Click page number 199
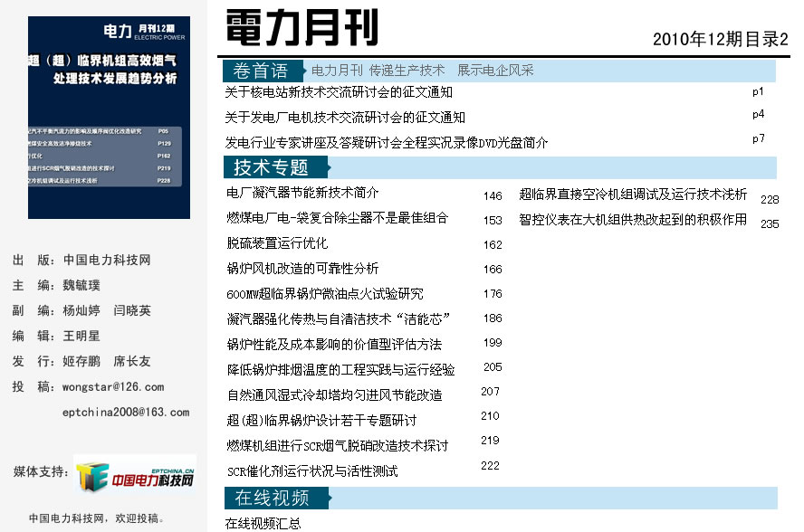The image size is (804, 532). (x=493, y=342)
